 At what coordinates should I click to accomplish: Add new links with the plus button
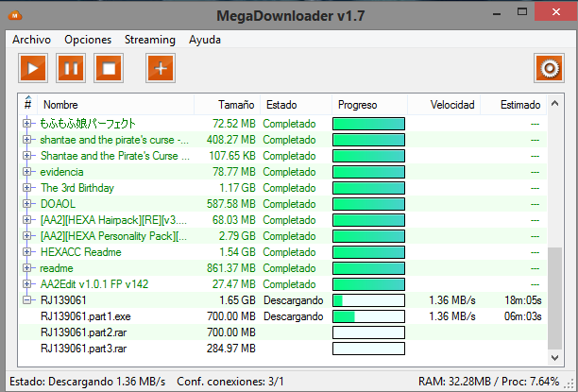pyautogui.click(x=161, y=68)
